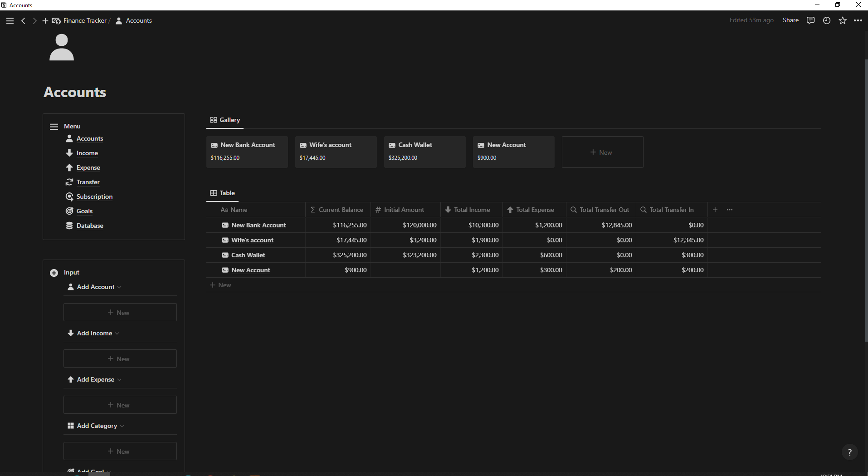Open page history clock icon

point(827,20)
